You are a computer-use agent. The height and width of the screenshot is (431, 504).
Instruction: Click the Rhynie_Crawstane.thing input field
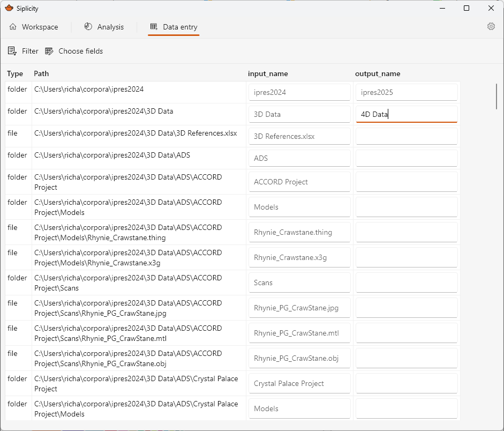[x=299, y=232]
